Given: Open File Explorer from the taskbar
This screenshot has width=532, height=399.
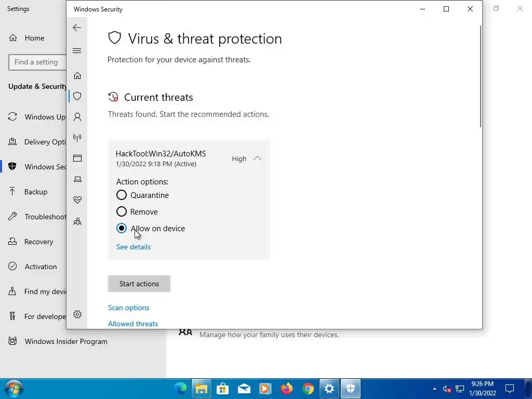Looking at the screenshot, I should (x=202, y=389).
